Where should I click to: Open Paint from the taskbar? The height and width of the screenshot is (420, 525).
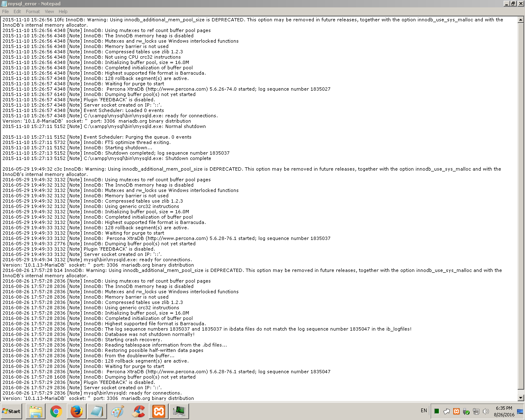118,411
